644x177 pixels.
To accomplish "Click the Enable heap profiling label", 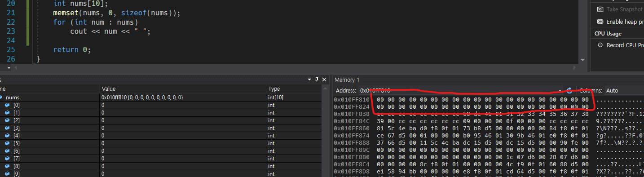I will point(625,22).
